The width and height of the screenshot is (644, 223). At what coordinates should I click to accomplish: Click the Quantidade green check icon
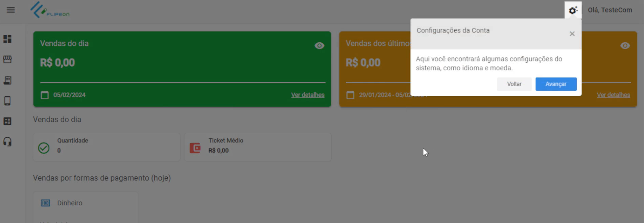44,148
